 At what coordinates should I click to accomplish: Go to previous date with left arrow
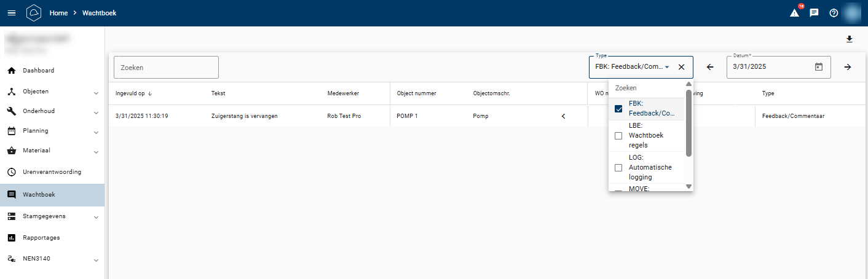710,67
